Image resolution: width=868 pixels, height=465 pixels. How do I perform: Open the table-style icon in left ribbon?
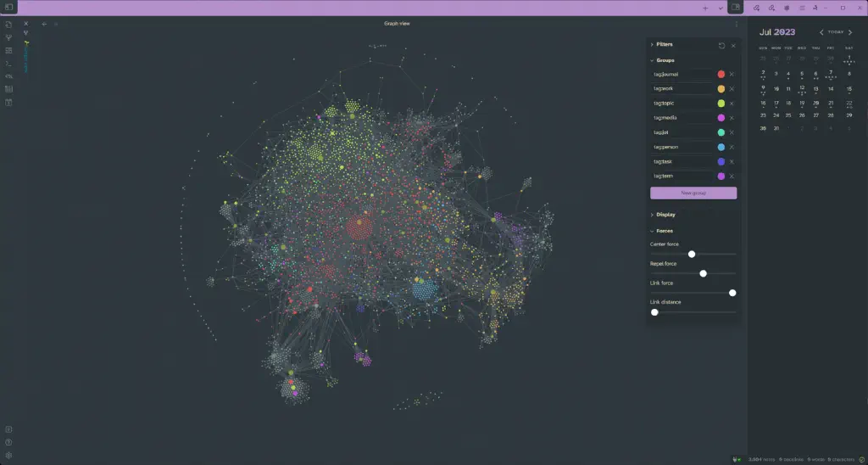[8, 89]
